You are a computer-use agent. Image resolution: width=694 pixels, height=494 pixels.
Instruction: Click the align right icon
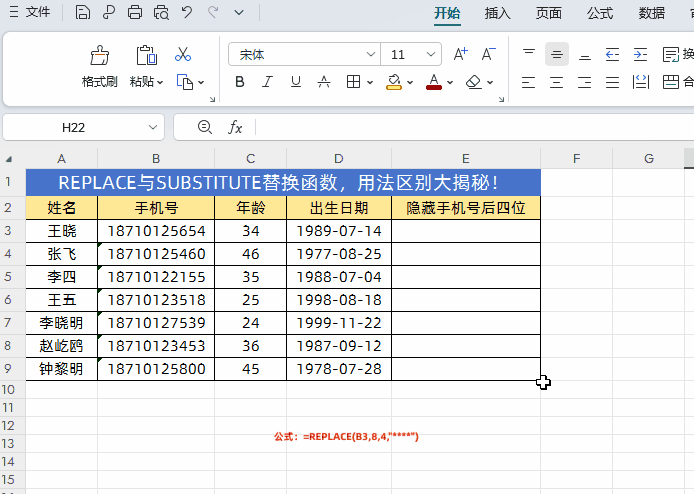point(585,82)
